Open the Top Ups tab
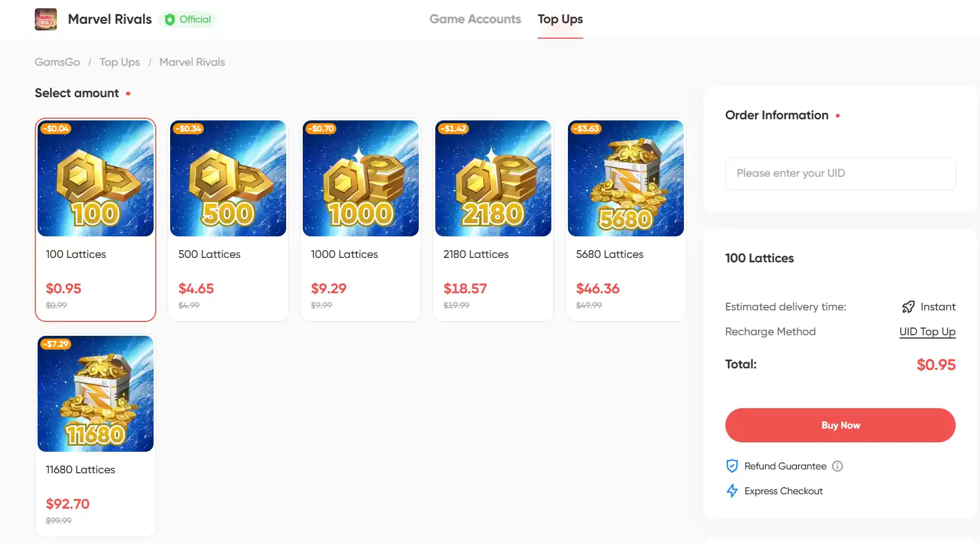Viewport: 980px width, 544px height. coord(560,19)
